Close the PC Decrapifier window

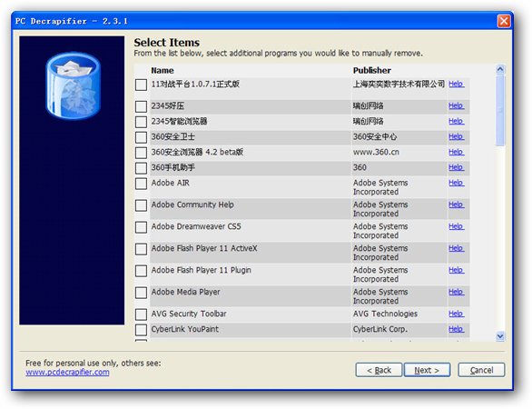(504, 21)
